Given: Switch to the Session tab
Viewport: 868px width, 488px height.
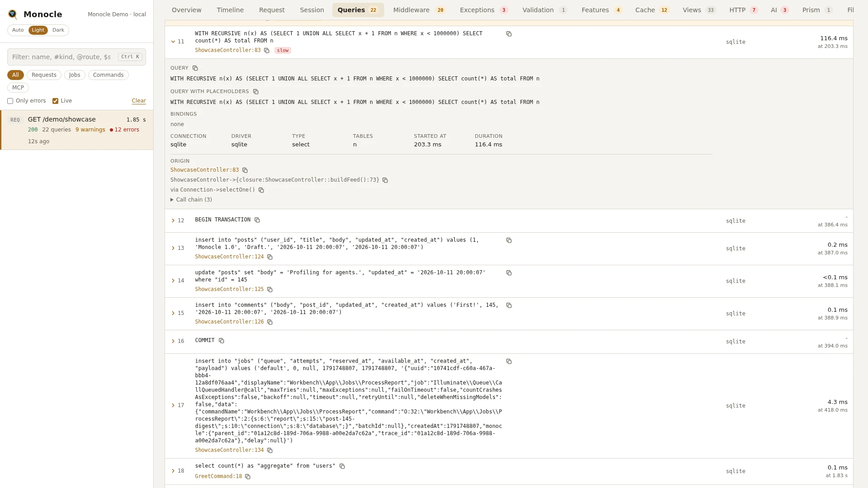Looking at the screenshot, I should tap(312, 10).
